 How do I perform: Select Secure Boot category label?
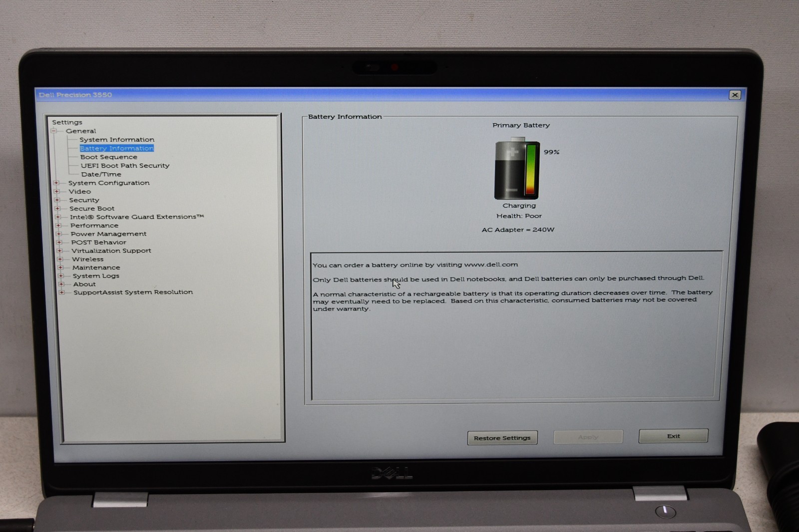point(92,209)
